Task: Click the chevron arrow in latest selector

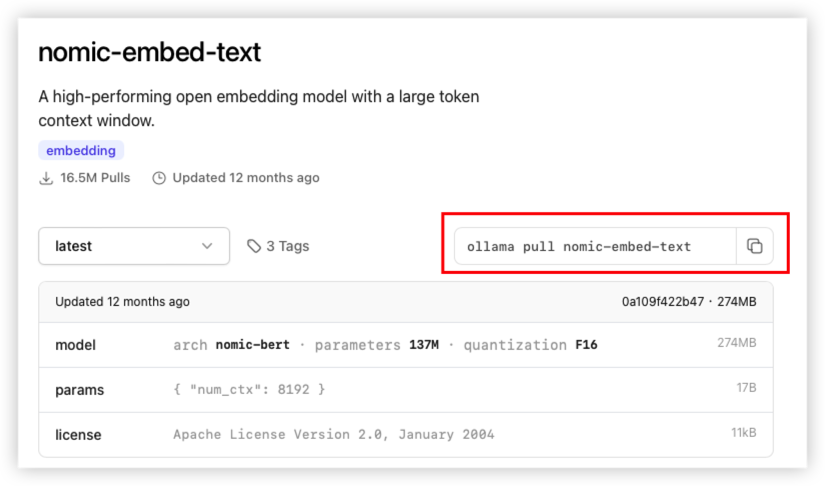Action: click(x=207, y=246)
